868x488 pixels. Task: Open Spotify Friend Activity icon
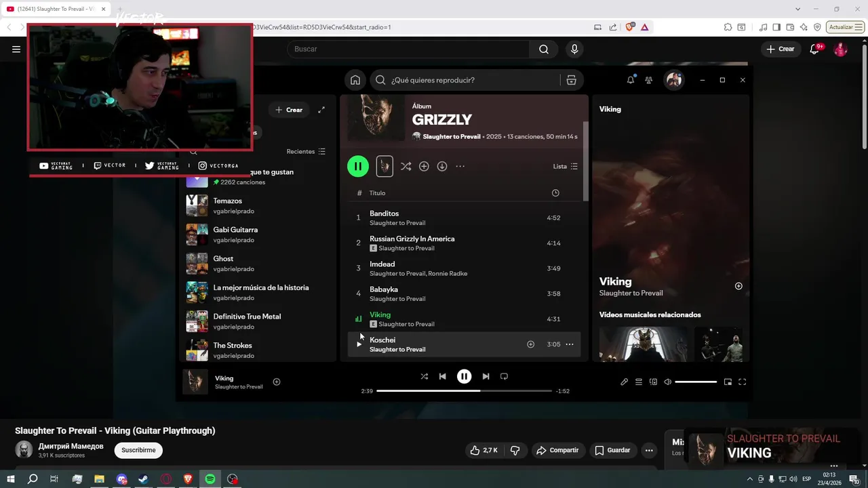[649, 80]
